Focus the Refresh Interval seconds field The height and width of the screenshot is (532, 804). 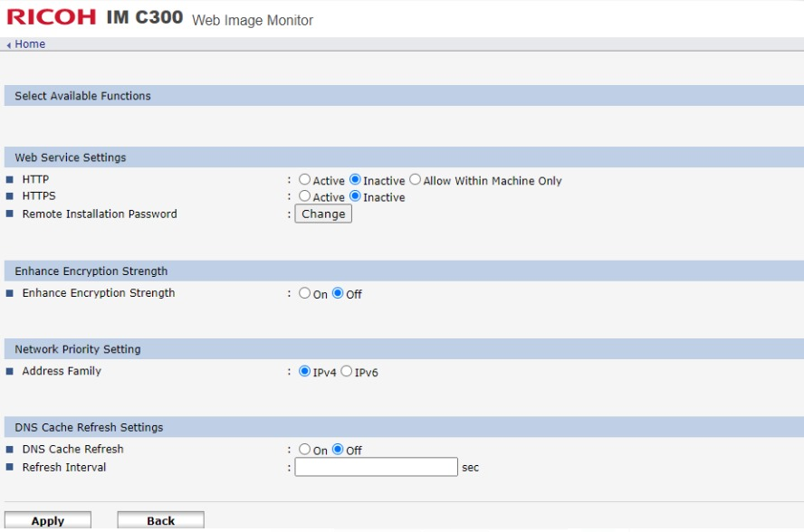click(x=376, y=467)
